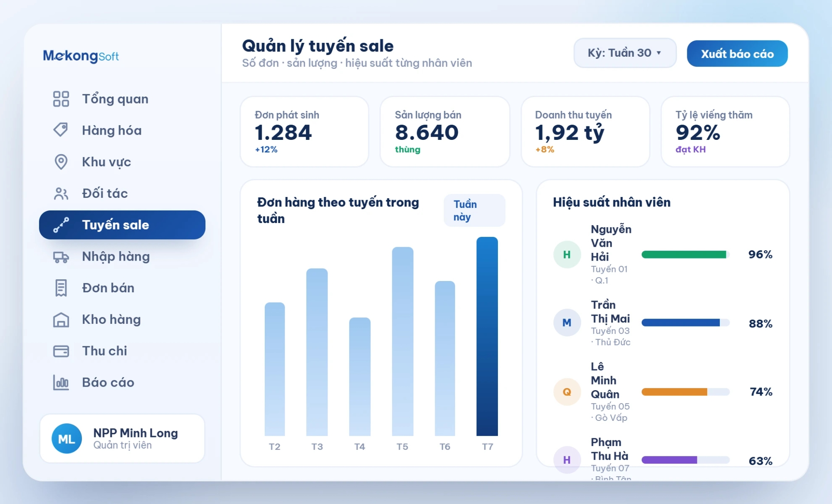Click the Trần Thị Mai name
This screenshot has width=832, height=504.
click(x=610, y=312)
